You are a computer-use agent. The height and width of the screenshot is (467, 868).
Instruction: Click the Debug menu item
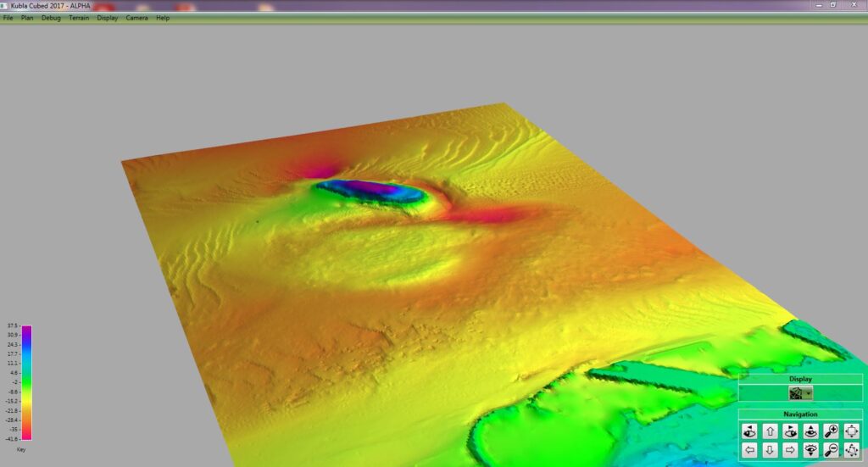pyautogui.click(x=51, y=18)
